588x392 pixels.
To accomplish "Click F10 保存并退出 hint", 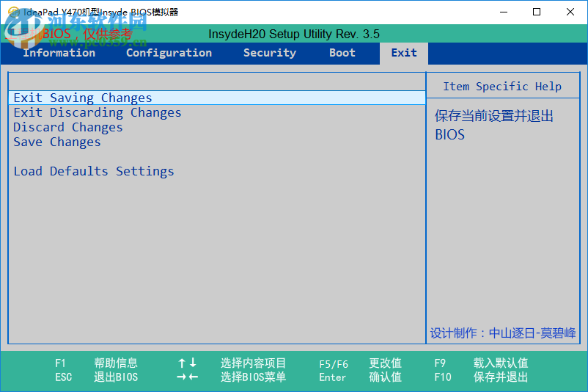I will pyautogui.click(x=481, y=377).
